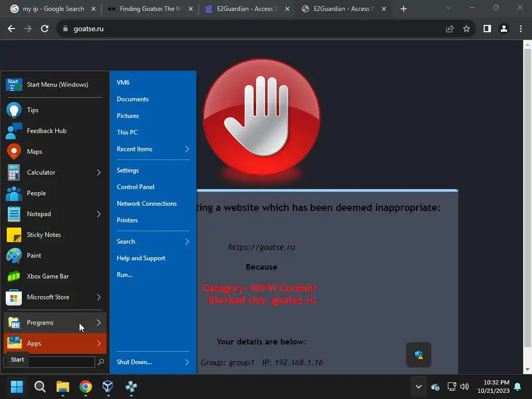Open Chrome three-dot menu
This screenshot has height=399, width=532.
point(521,29)
